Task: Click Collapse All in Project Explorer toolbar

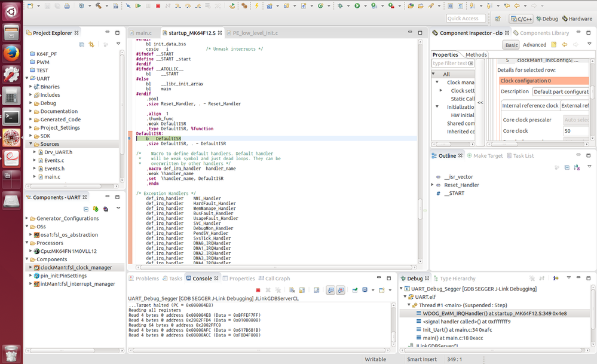Action: tap(82, 44)
